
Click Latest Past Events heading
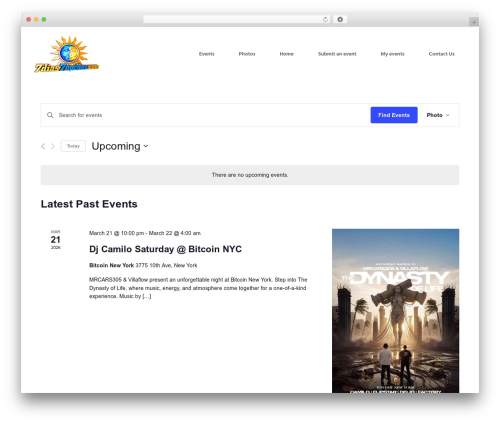pos(89,204)
